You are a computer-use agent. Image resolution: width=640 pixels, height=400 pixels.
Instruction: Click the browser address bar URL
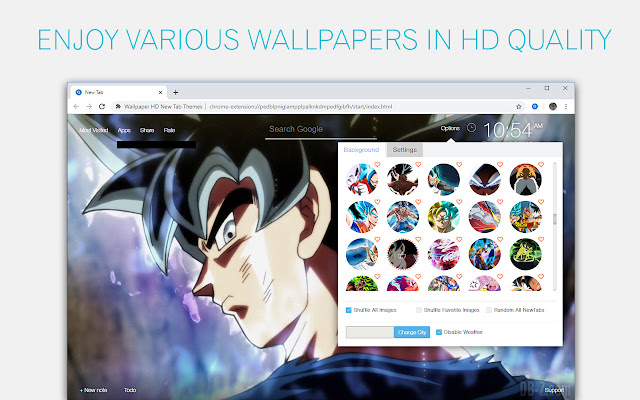301,107
